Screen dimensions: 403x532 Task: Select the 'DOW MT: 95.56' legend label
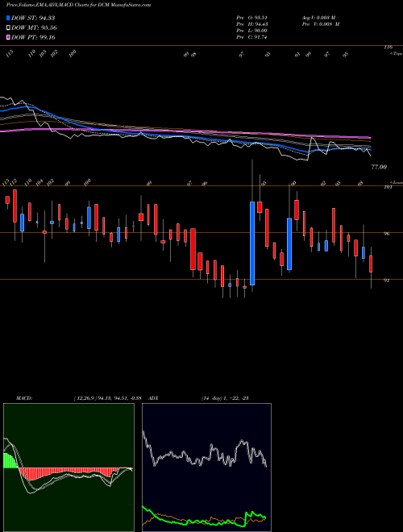34,28
